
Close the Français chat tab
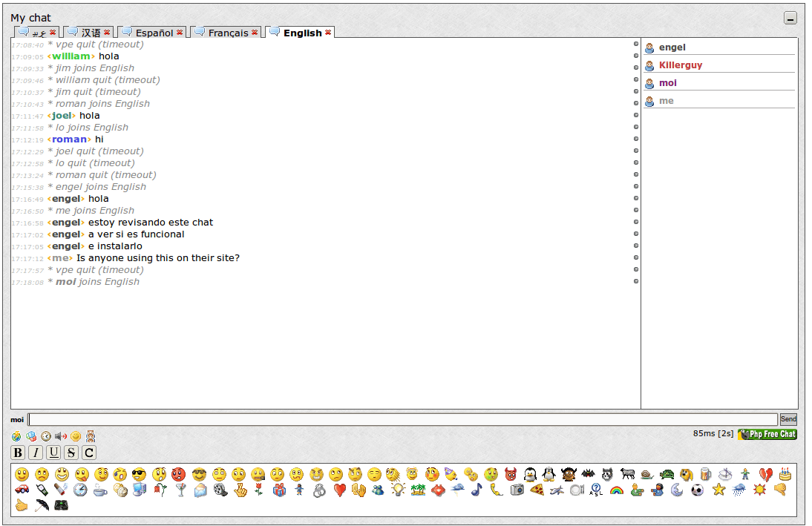coord(255,32)
